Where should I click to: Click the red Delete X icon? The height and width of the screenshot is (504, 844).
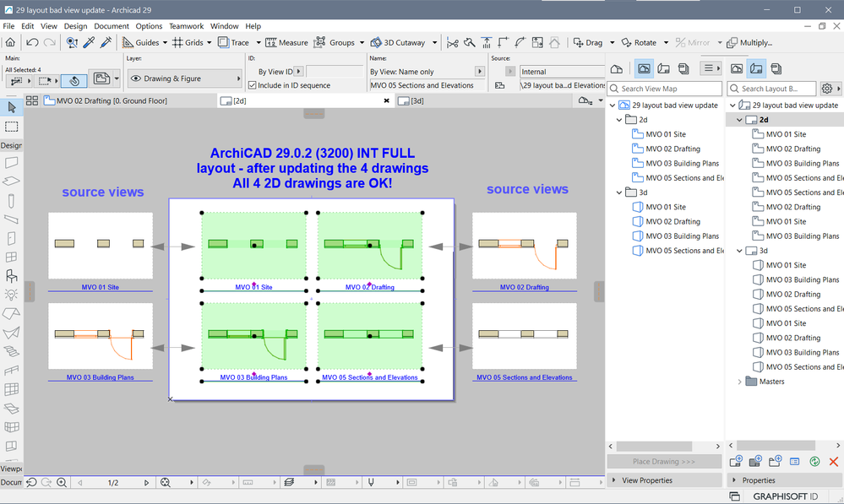coord(834,462)
